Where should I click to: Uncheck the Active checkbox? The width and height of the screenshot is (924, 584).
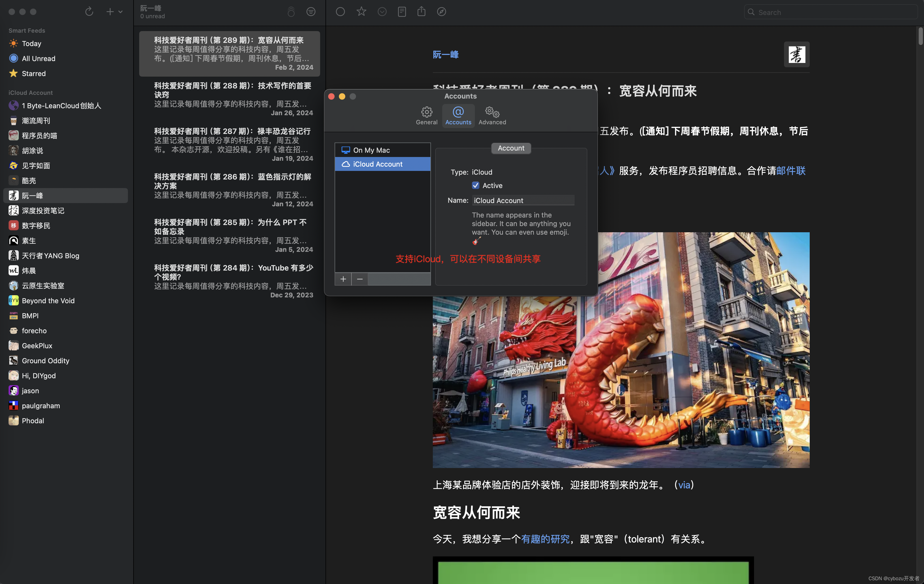(x=475, y=185)
